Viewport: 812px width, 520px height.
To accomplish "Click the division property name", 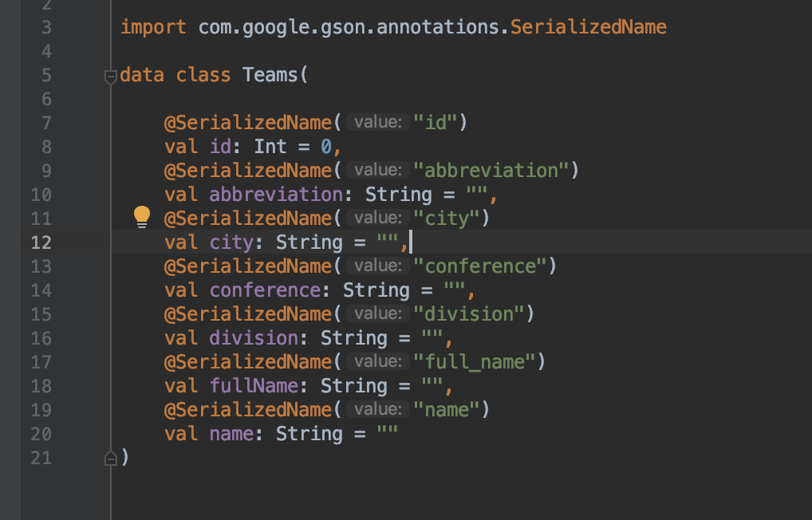I will tap(254, 338).
